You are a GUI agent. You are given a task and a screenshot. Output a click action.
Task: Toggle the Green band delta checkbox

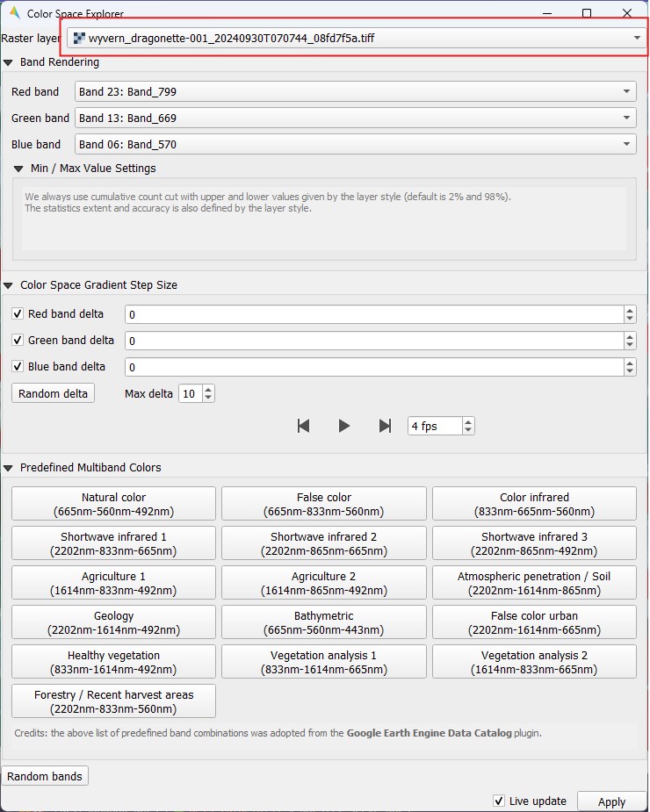coord(18,341)
